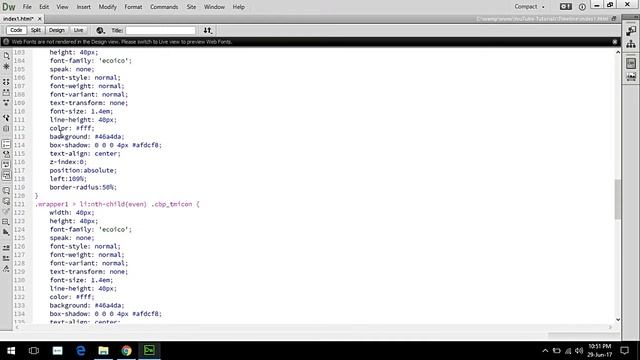Viewport: 640px width, 360px height.
Task: Click the Expand All icon
Action: tap(6, 103)
